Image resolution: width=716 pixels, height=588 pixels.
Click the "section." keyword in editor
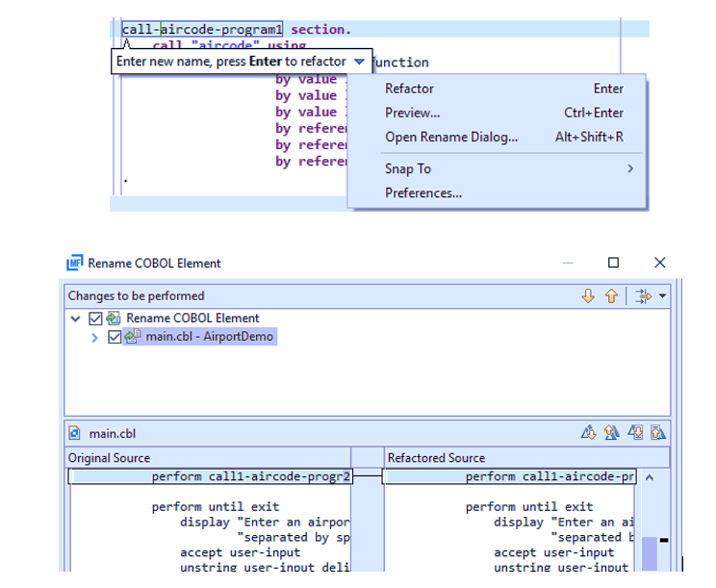[321, 30]
